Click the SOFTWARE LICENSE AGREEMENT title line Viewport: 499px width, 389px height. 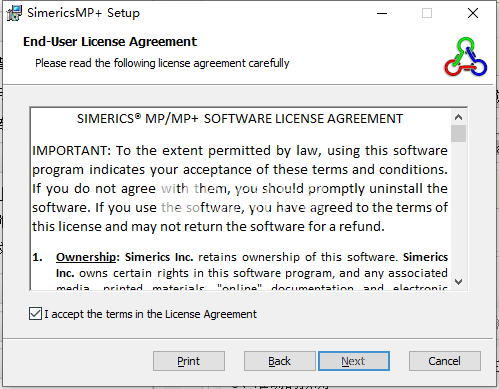(240, 119)
